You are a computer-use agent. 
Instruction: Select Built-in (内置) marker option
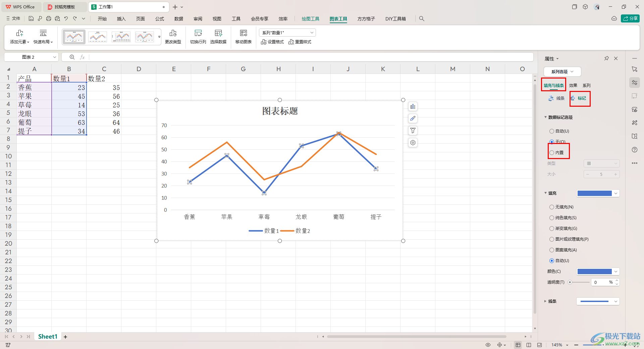point(556,153)
